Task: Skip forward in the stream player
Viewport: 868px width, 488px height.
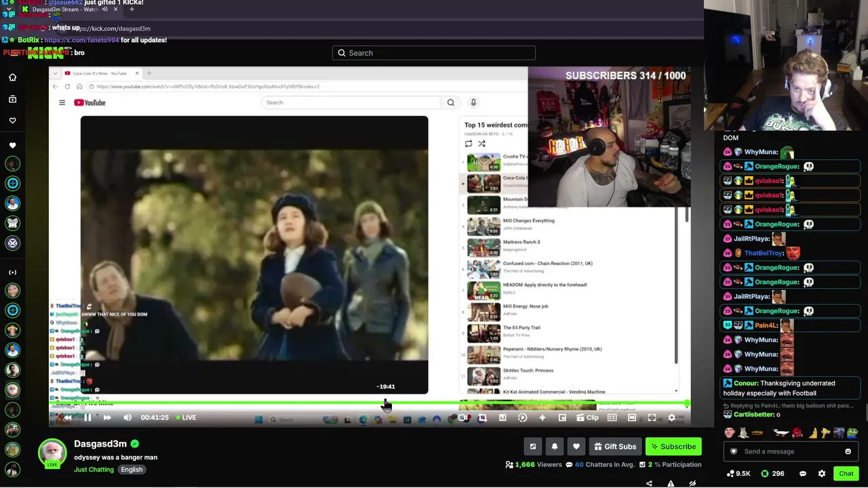Action: coord(107,418)
